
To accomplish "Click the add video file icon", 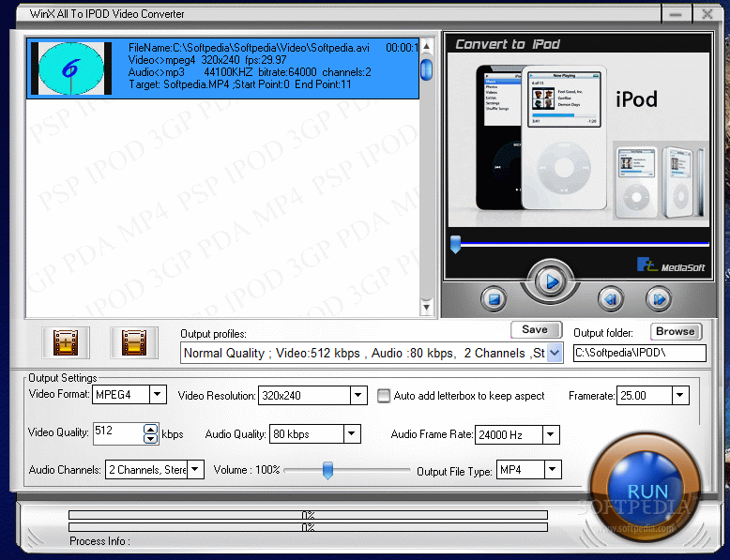I will 66,342.
